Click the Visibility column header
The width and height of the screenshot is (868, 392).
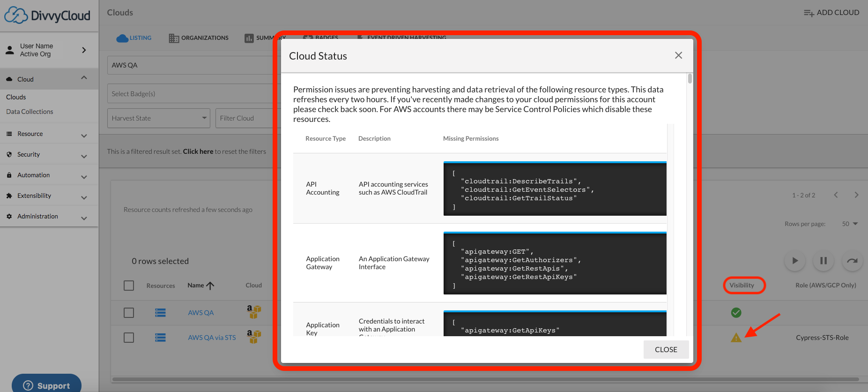tap(742, 285)
